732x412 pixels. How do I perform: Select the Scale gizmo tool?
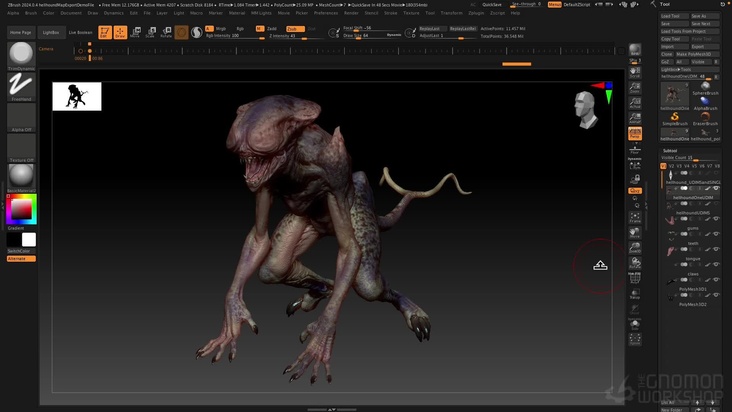pos(151,32)
